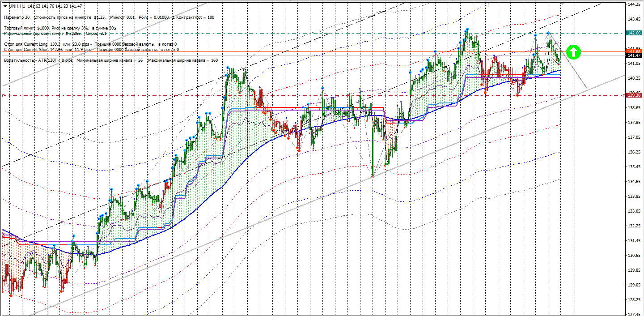Click the black 141.47 current price tag

click(x=635, y=55)
